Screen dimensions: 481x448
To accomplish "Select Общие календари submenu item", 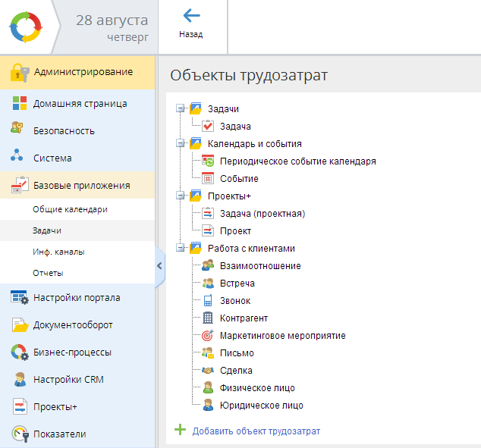I will click(70, 209).
